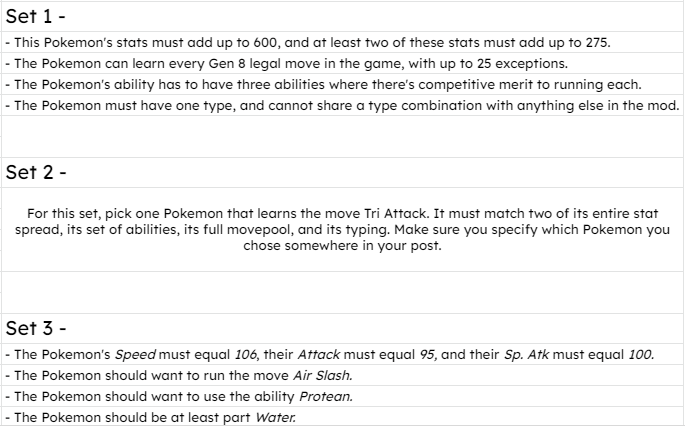
Task: Select the Tri Attack instructions paragraph cell
Action: tap(342, 229)
